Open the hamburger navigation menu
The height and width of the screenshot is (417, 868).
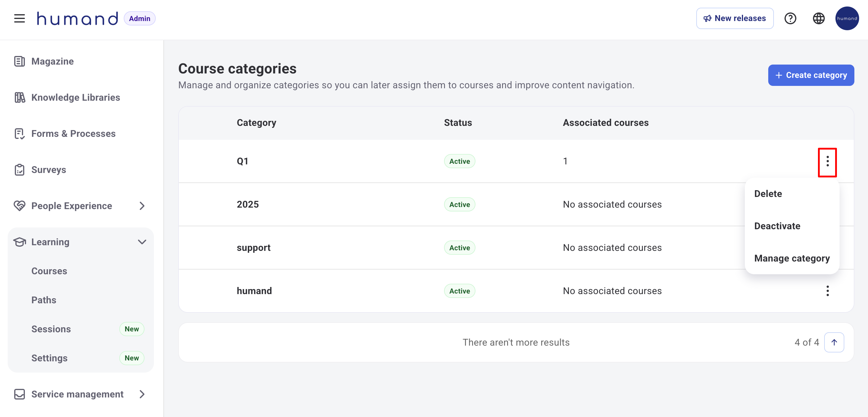[19, 18]
